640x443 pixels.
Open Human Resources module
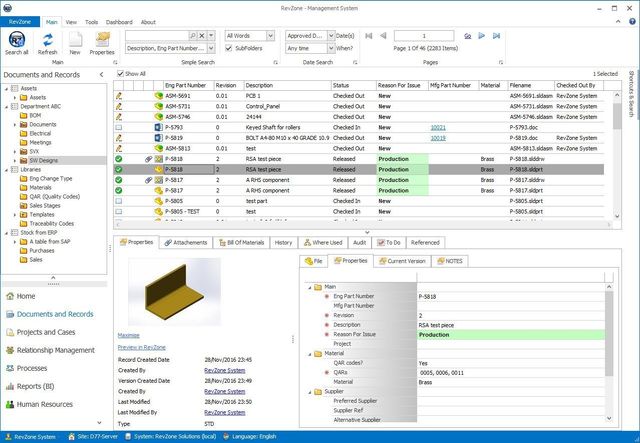coord(47,404)
